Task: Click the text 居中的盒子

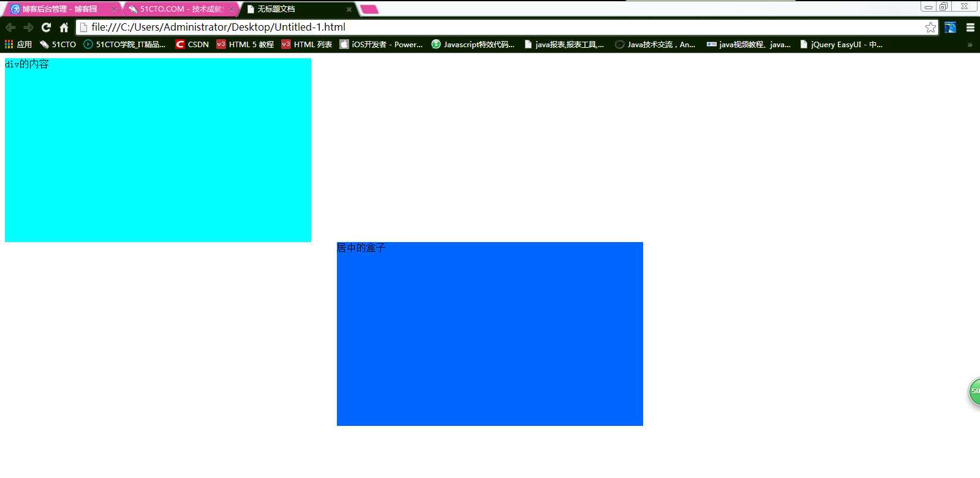Action: (x=361, y=248)
